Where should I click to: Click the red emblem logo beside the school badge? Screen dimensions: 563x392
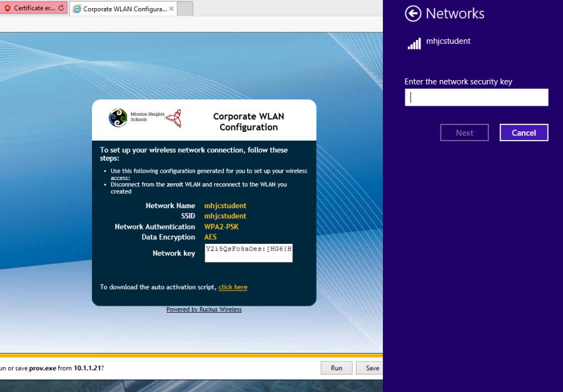(x=173, y=118)
